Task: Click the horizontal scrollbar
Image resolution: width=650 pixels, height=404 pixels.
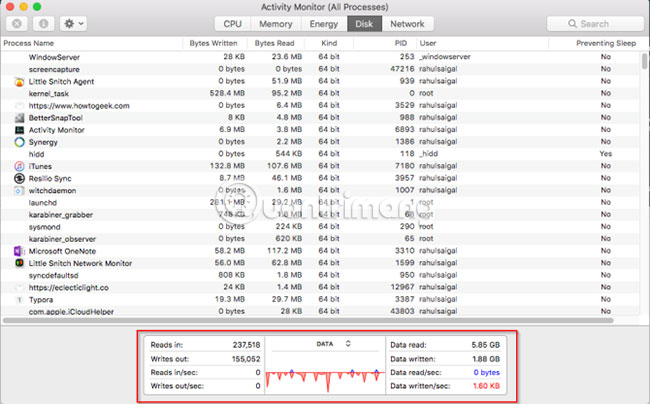Action: 308,320
